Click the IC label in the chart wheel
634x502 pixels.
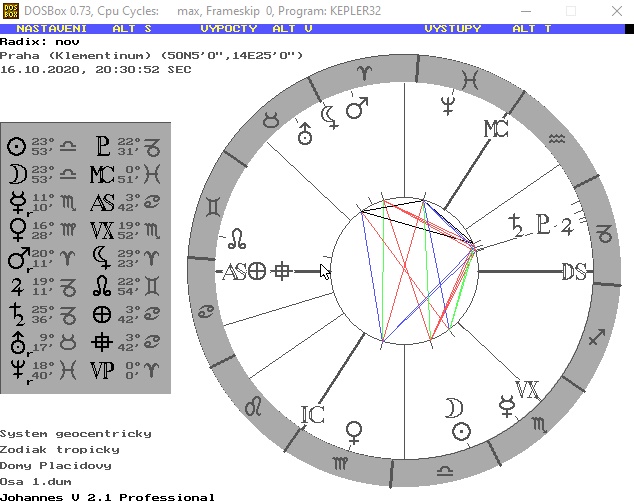point(313,415)
